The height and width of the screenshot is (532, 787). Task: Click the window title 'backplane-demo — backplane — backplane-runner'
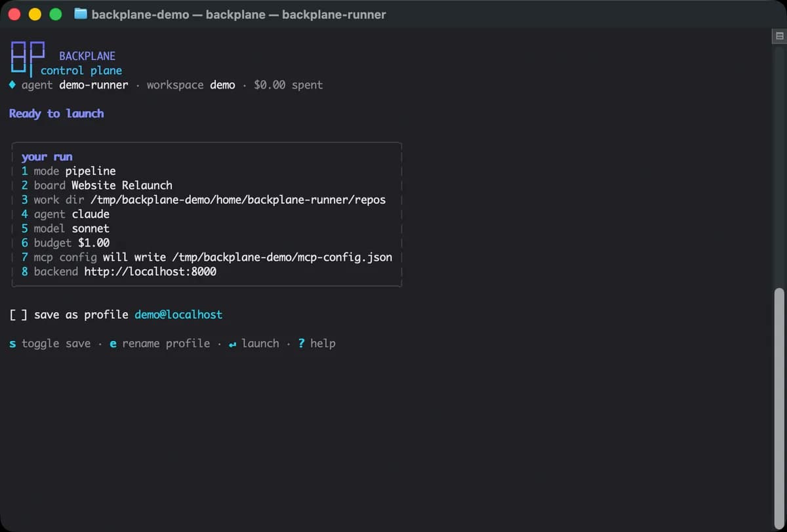point(239,14)
